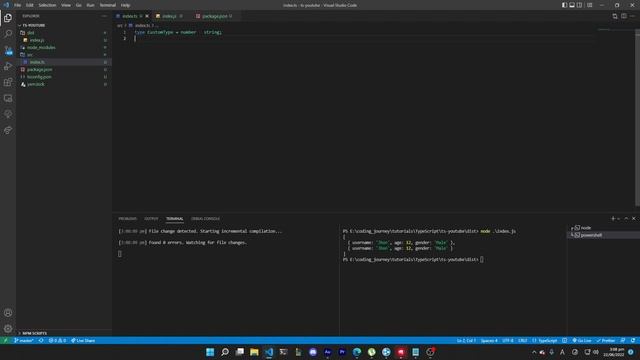Viewport: 640px width, 360px height.
Task: Expand the NPM SCRIPTS section
Action: (x=33, y=333)
